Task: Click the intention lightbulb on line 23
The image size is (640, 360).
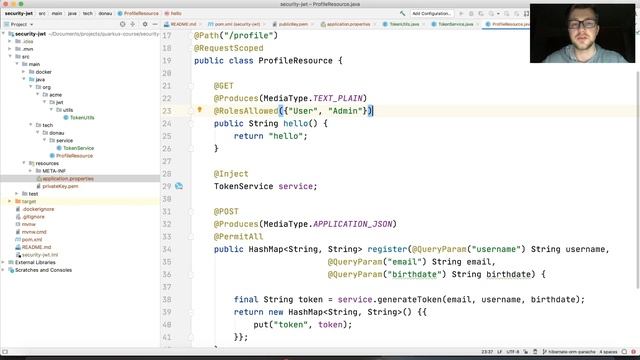Action: (x=200, y=109)
